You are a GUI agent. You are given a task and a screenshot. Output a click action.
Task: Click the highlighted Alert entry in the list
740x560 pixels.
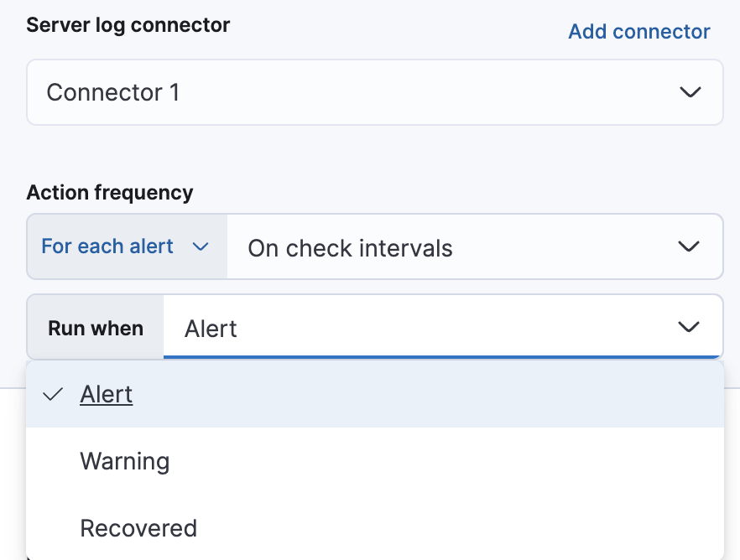(107, 393)
